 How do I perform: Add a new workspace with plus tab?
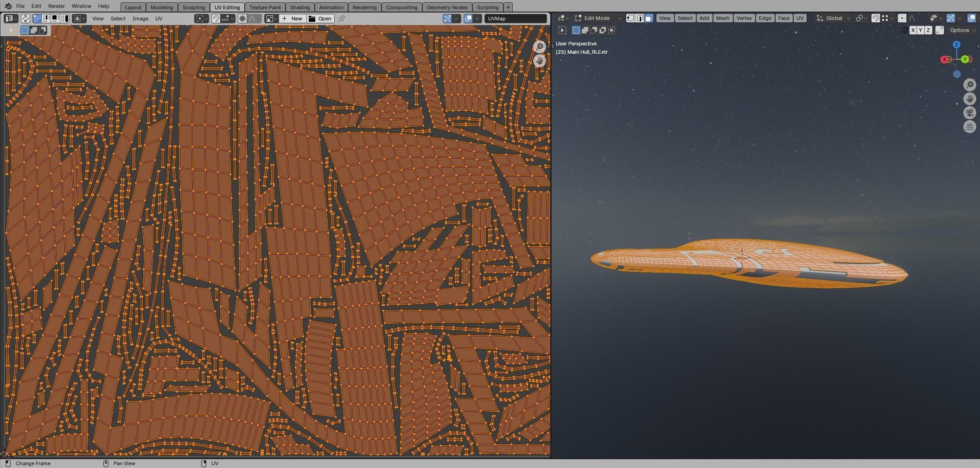[x=508, y=7]
